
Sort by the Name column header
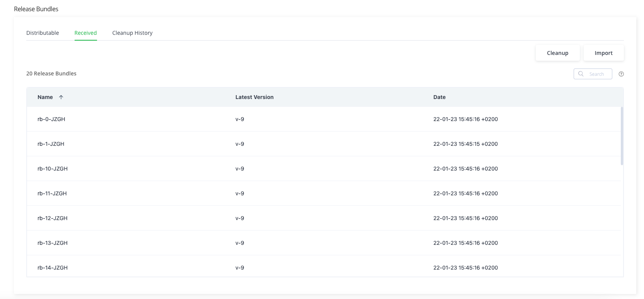point(45,97)
